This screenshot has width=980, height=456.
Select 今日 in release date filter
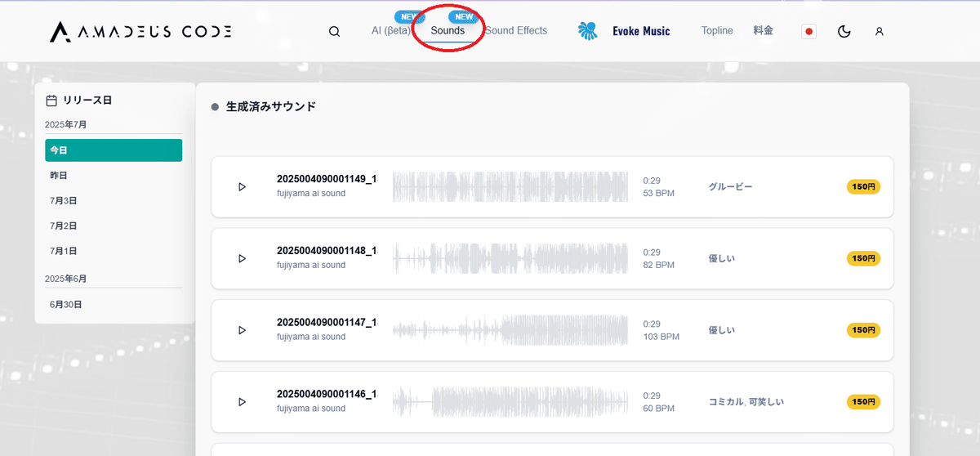114,150
